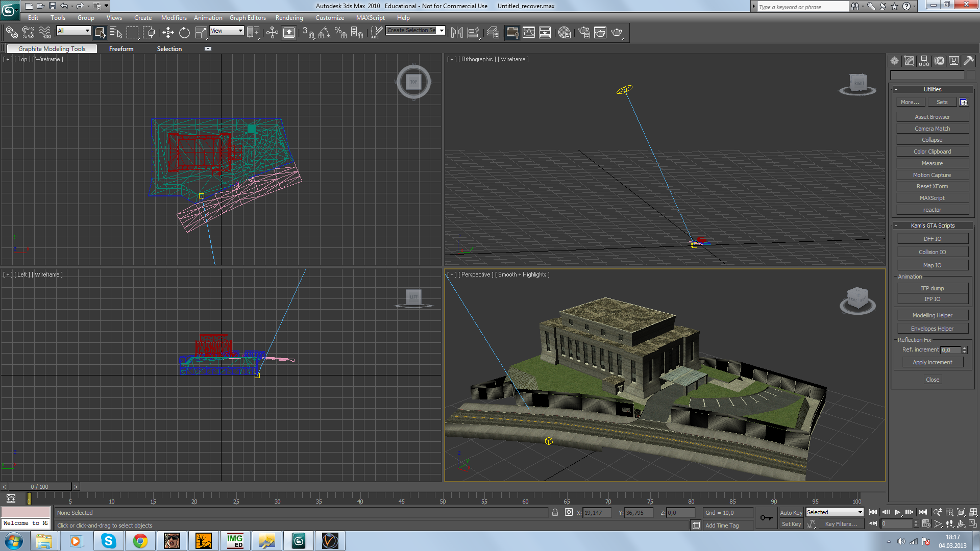The height and width of the screenshot is (551, 980).
Task: Switch to the Freeform ribbon tab
Action: click(121, 49)
